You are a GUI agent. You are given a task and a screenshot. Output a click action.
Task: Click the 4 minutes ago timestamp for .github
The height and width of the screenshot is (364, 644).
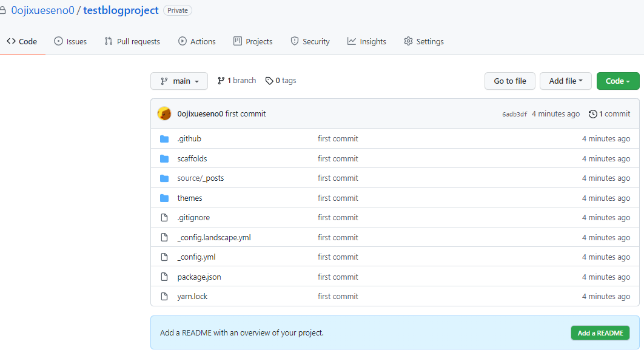pos(606,138)
